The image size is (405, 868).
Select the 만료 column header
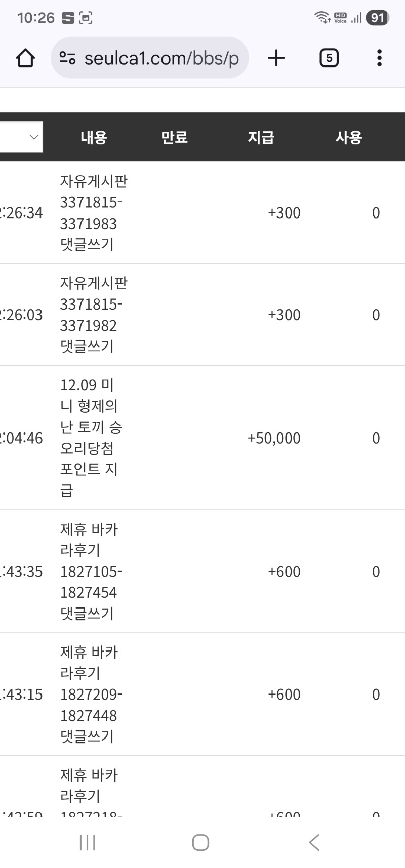coord(174,137)
